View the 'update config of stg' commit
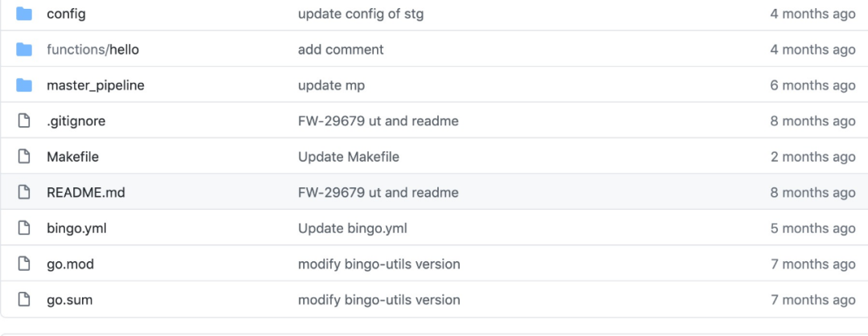Screen dimensions: 868x336 coord(360,14)
